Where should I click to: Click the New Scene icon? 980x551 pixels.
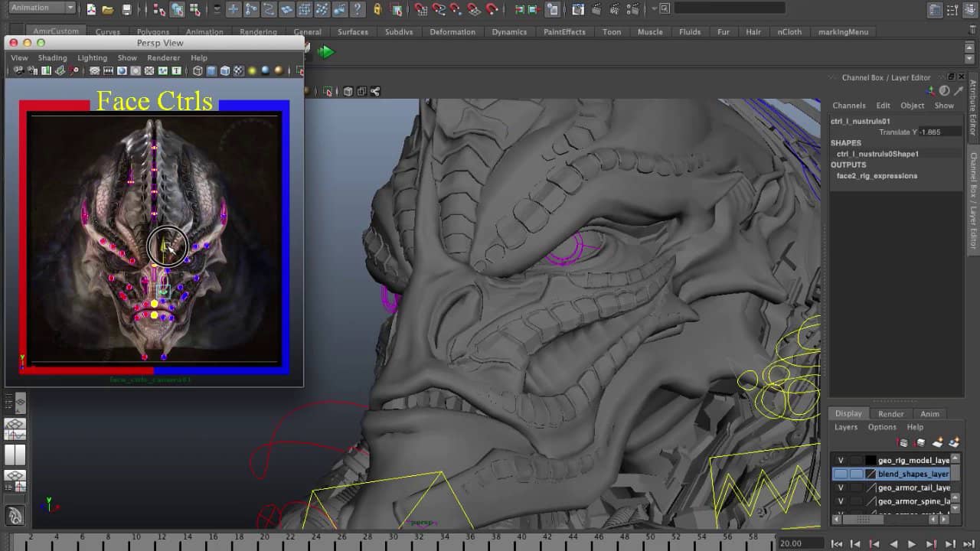91,9
